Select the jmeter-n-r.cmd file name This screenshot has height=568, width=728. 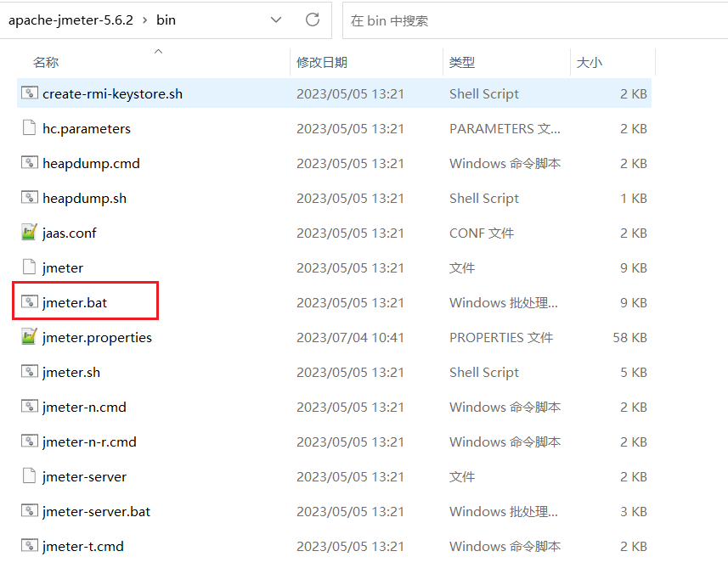click(89, 442)
